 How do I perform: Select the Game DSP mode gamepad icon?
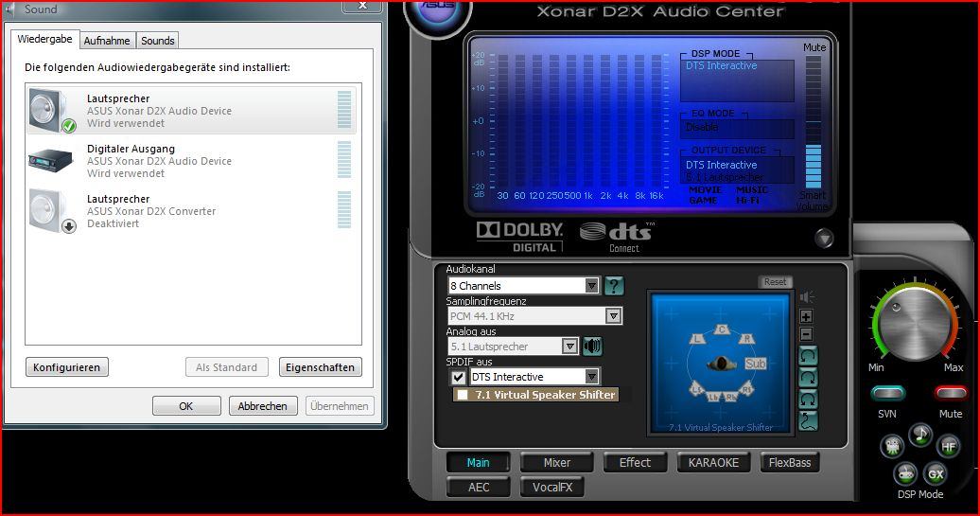[x=905, y=473]
